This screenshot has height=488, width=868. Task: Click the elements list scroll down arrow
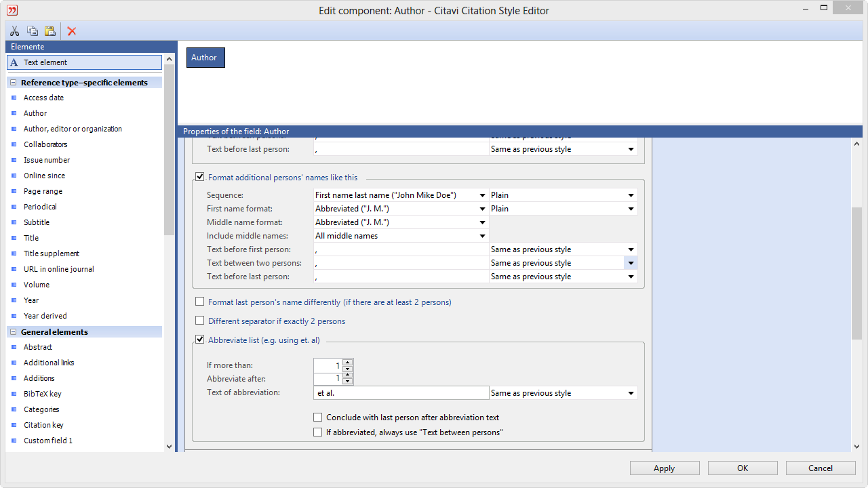click(169, 446)
